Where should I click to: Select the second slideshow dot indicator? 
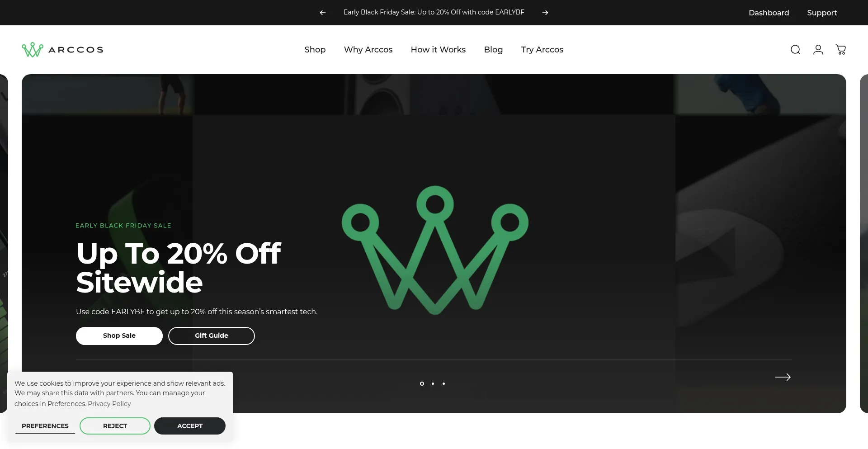click(x=433, y=383)
